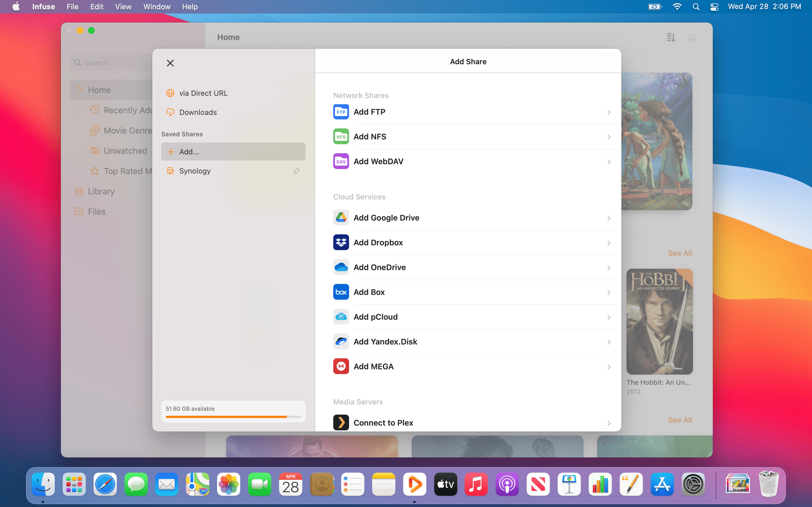Click the MEGA icon
812x507 pixels.
pos(341,366)
